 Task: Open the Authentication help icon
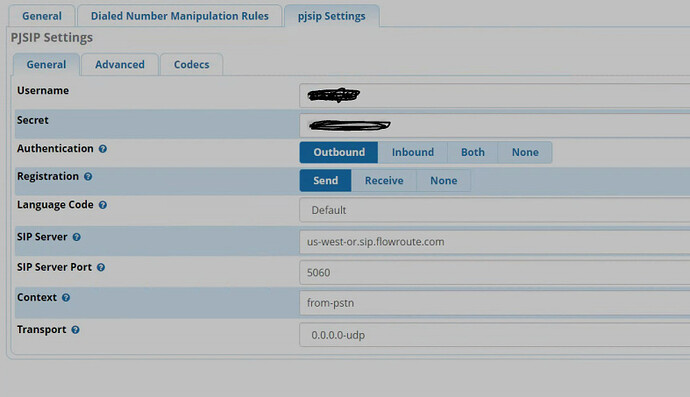click(103, 149)
